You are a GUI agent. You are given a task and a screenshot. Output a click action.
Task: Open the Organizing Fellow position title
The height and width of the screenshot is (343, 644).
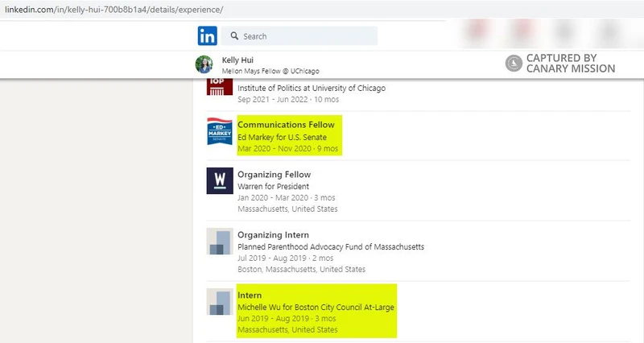click(274, 175)
